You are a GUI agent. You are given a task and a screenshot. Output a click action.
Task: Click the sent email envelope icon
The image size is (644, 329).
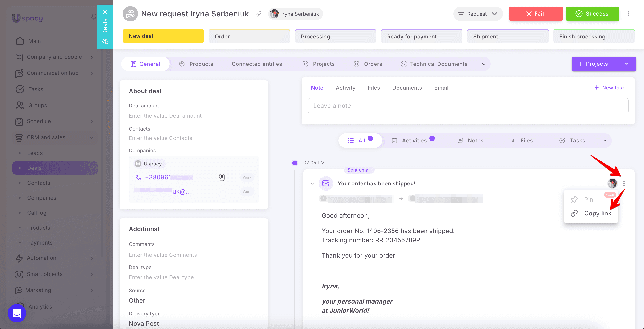[x=325, y=183]
